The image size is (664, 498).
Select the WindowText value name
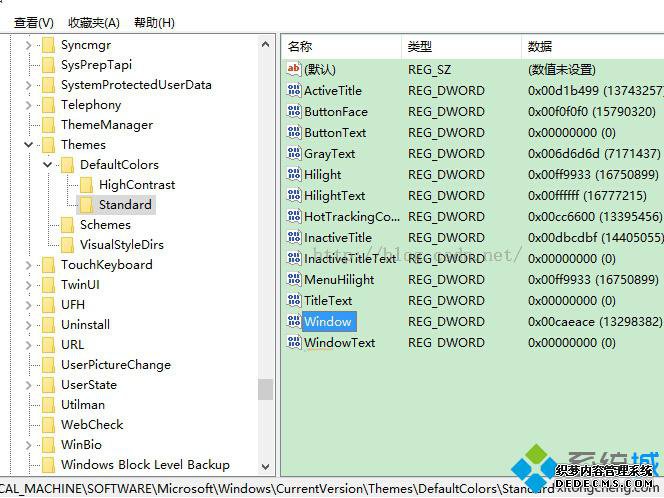[340, 343]
